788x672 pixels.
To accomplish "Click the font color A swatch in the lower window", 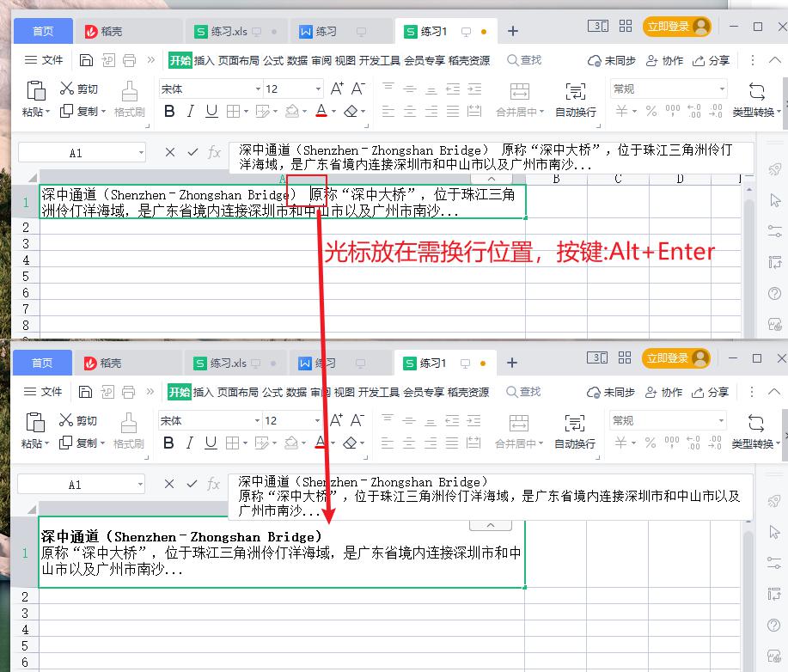I will coord(321,443).
